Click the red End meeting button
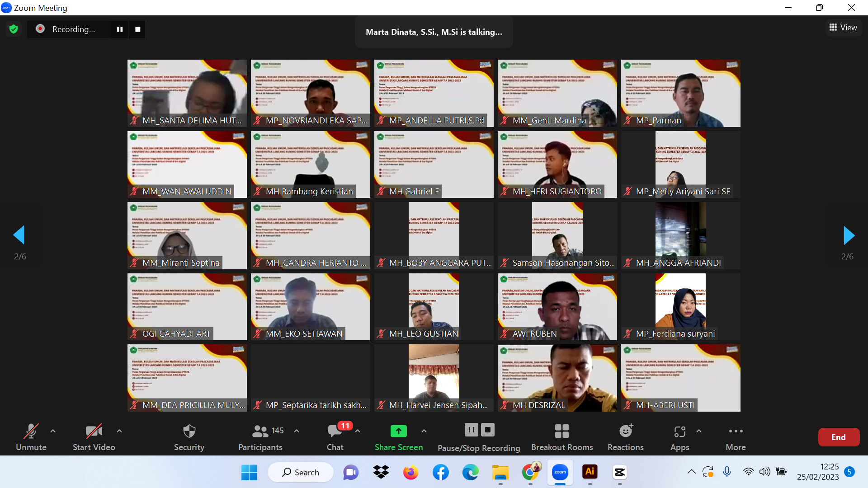The width and height of the screenshot is (868, 488). point(839,437)
